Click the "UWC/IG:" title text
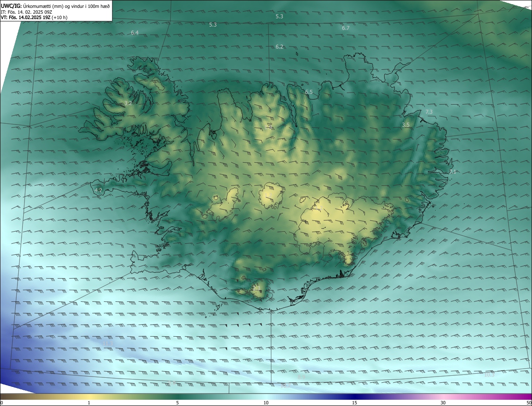Image resolution: width=532 pixels, height=406 pixels. (11, 6)
